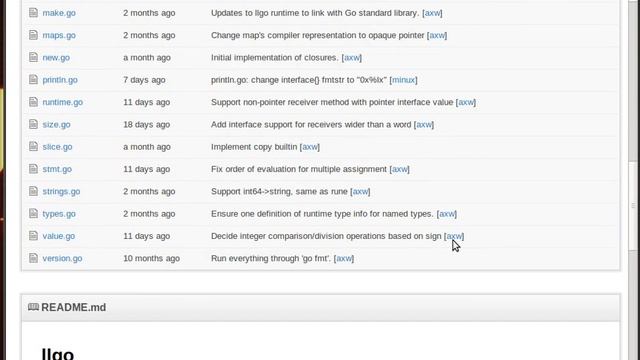This screenshot has height=360, width=640.
Task: Open the types.go file link
Action: 59,213
